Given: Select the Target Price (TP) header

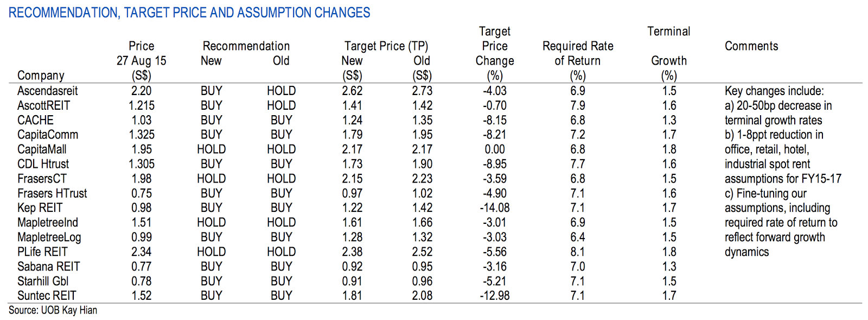Looking at the screenshot, I should tap(386, 46).
